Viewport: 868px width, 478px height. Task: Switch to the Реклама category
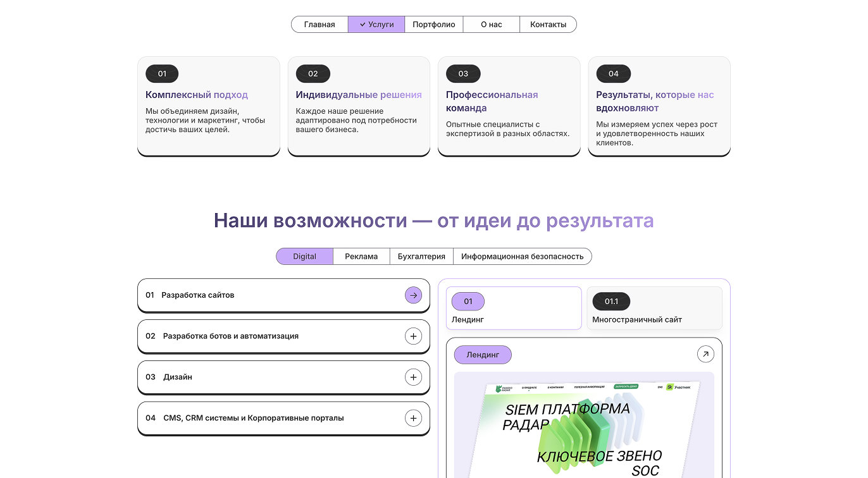361,257
